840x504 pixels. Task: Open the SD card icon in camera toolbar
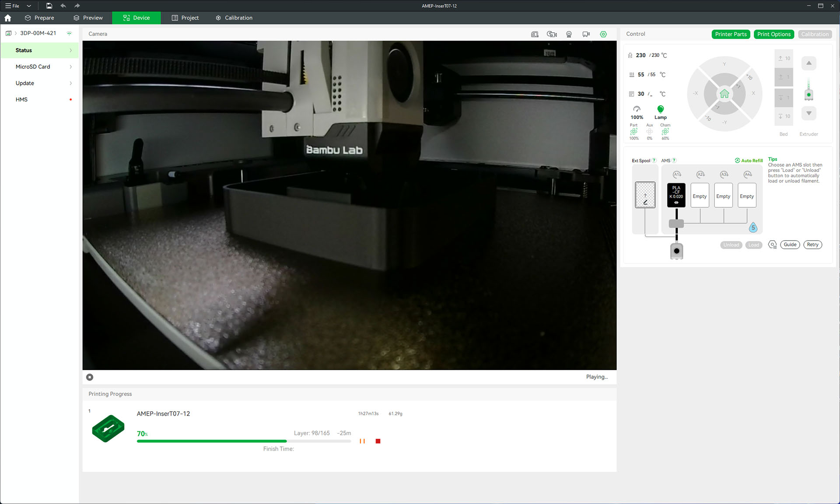coord(535,34)
